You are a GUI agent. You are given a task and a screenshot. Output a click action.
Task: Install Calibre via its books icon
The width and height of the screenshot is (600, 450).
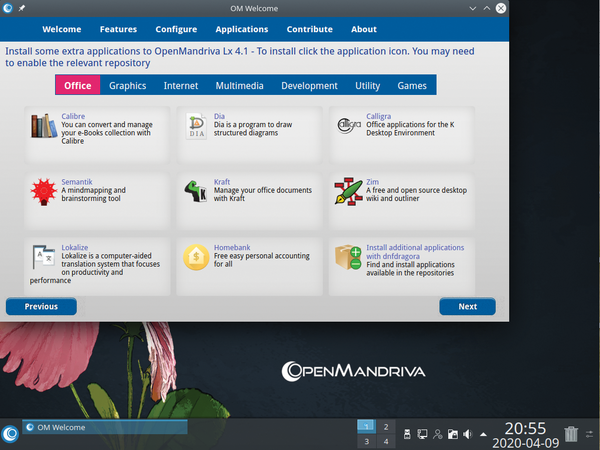tap(44, 125)
